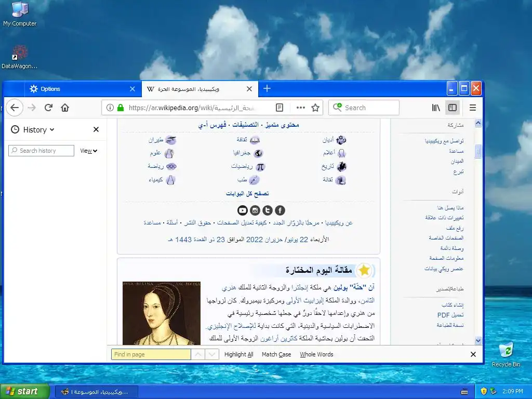
Task: Click 'تبرع' donate link in sidebar
Action: point(458,171)
